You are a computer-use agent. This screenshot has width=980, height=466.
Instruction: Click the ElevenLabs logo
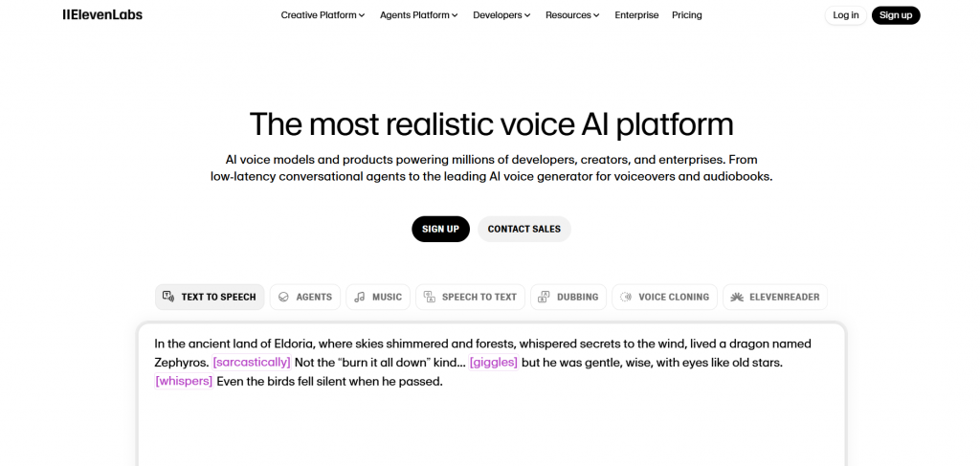(x=102, y=14)
